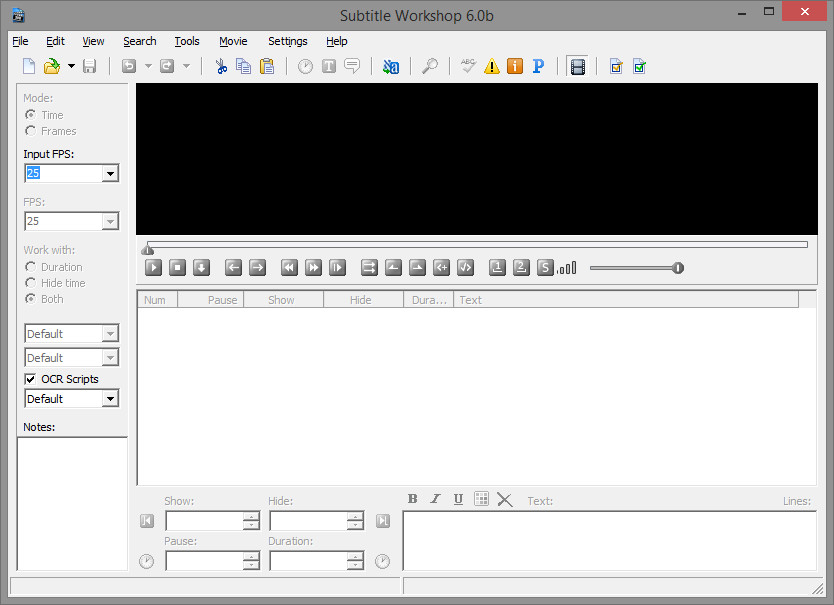Click the yellow warning triangle icon

coord(492,67)
